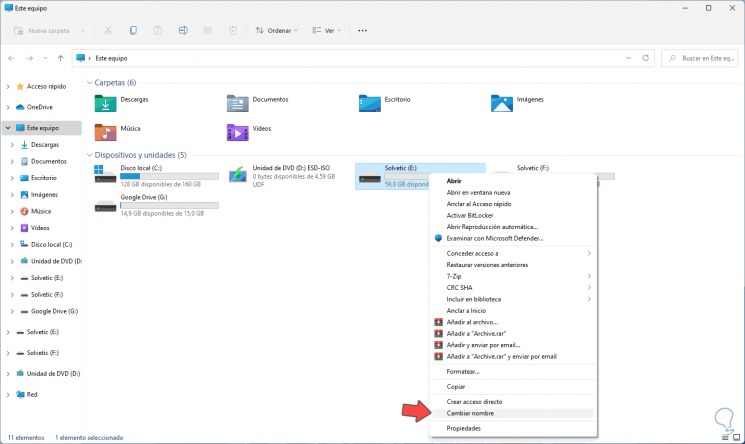Collapse the Dispositivos y unidades (5) group

[x=90, y=155]
